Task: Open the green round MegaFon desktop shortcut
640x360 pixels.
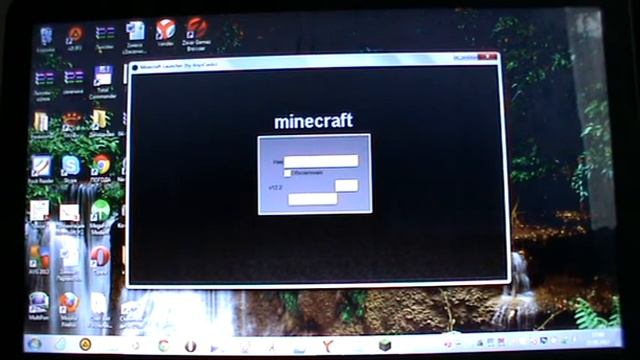Action: [100, 216]
